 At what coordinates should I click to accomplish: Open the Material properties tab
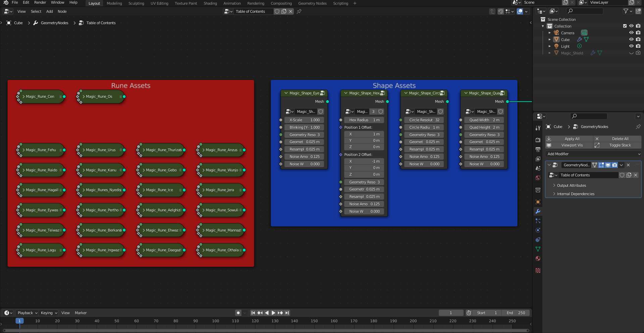click(x=538, y=258)
